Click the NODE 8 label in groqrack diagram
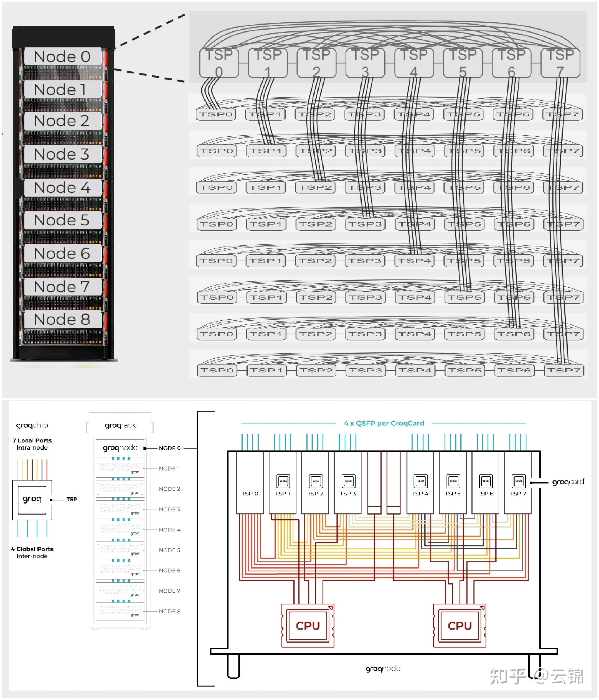Viewport: 599px width, 700px height. (x=170, y=612)
